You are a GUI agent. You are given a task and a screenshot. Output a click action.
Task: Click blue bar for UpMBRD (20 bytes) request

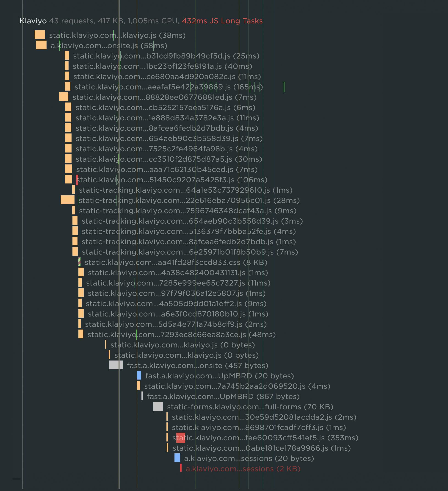(x=139, y=375)
